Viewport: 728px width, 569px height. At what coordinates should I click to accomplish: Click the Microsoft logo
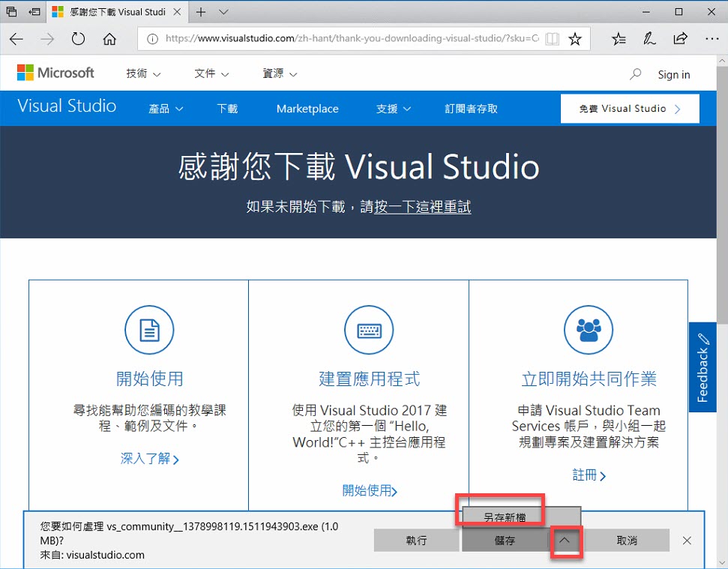(x=55, y=73)
